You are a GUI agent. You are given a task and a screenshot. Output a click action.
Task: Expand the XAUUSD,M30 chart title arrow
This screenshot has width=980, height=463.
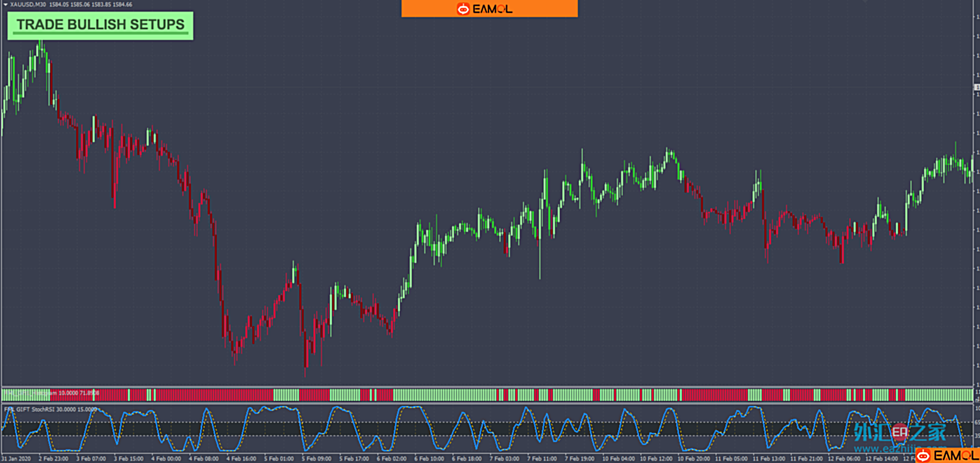5,4
